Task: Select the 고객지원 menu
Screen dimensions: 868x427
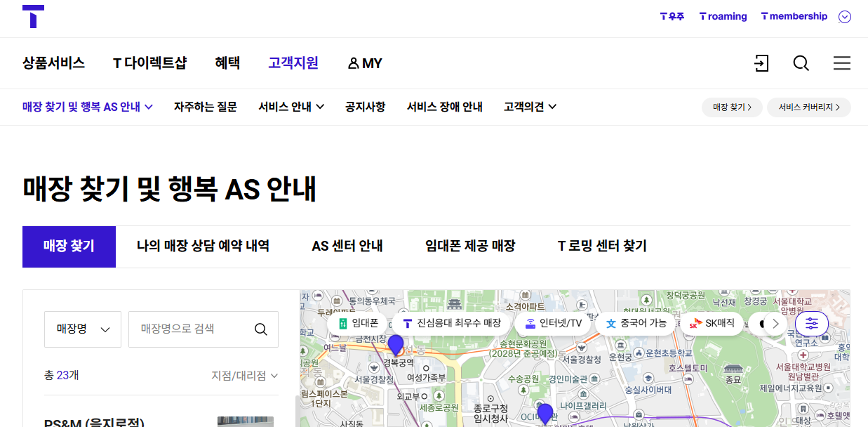Action: [293, 63]
